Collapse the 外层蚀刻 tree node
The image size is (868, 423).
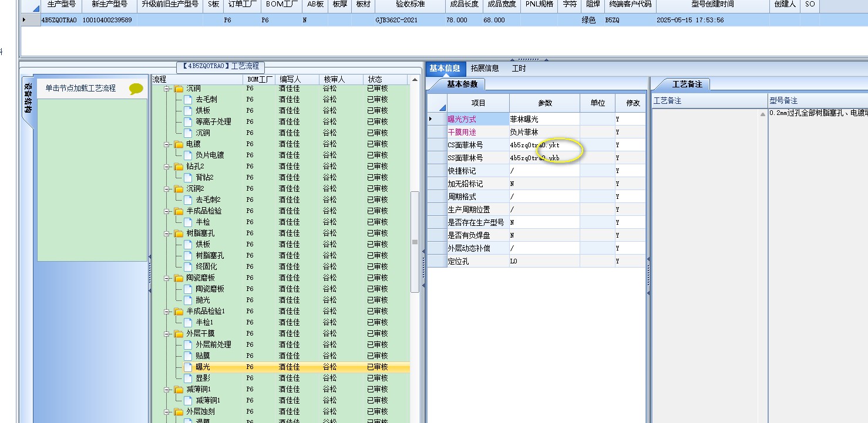pyautogui.click(x=167, y=411)
